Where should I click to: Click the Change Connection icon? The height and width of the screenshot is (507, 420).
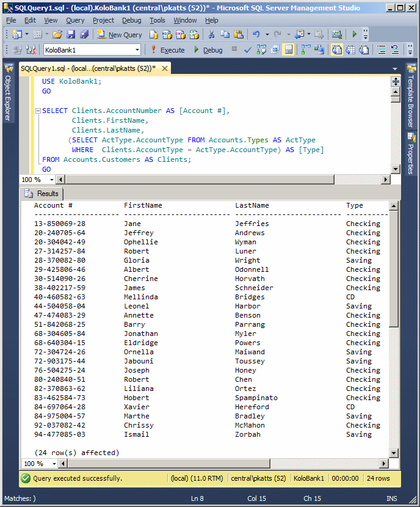click(x=31, y=50)
